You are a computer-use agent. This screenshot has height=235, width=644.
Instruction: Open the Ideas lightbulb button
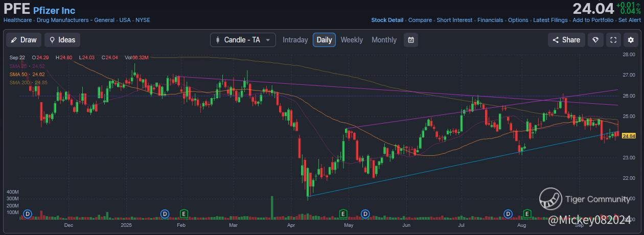point(62,40)
